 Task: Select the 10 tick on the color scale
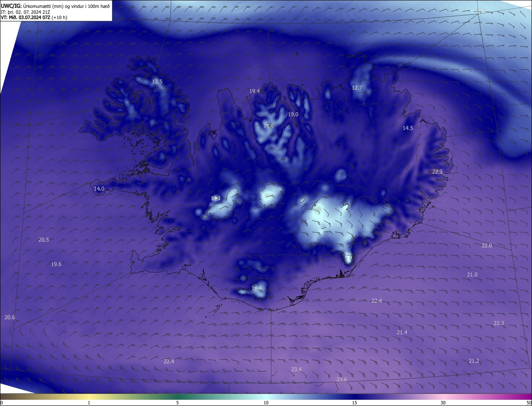tap(266, 403)
